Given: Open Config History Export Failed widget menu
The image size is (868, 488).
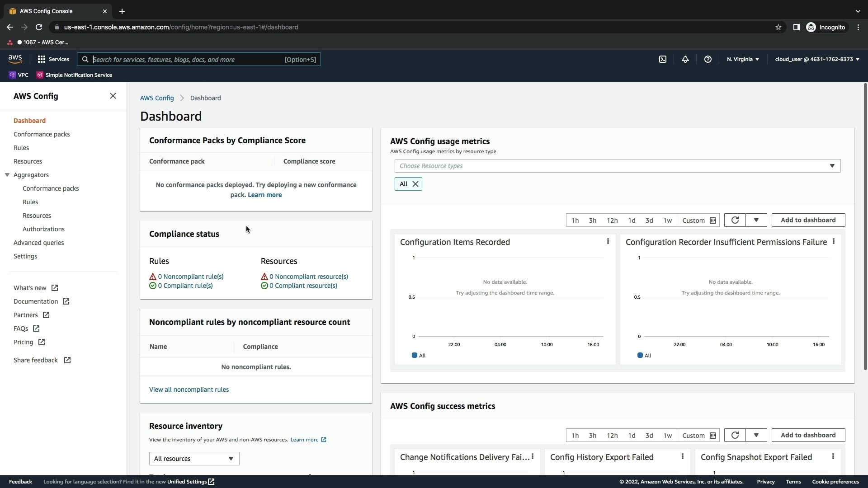Looking at the screenshot, I should point(683,457).
